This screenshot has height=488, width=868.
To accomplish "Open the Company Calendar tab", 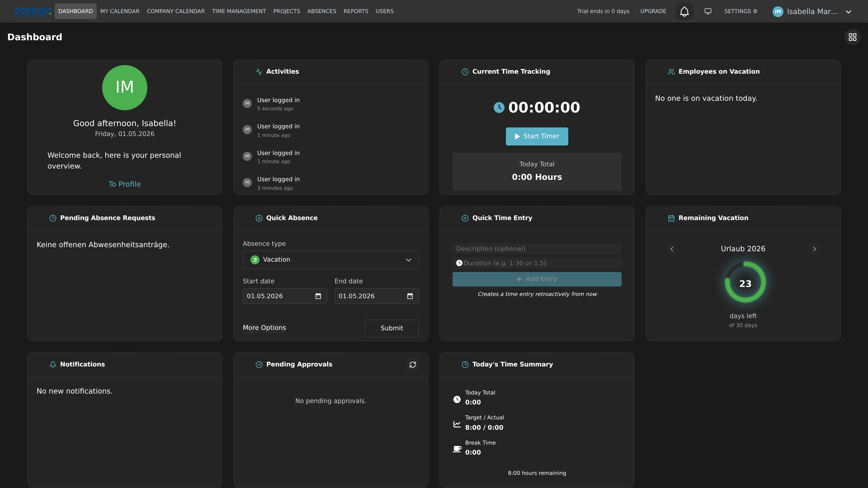I will (x=176, y=12).
